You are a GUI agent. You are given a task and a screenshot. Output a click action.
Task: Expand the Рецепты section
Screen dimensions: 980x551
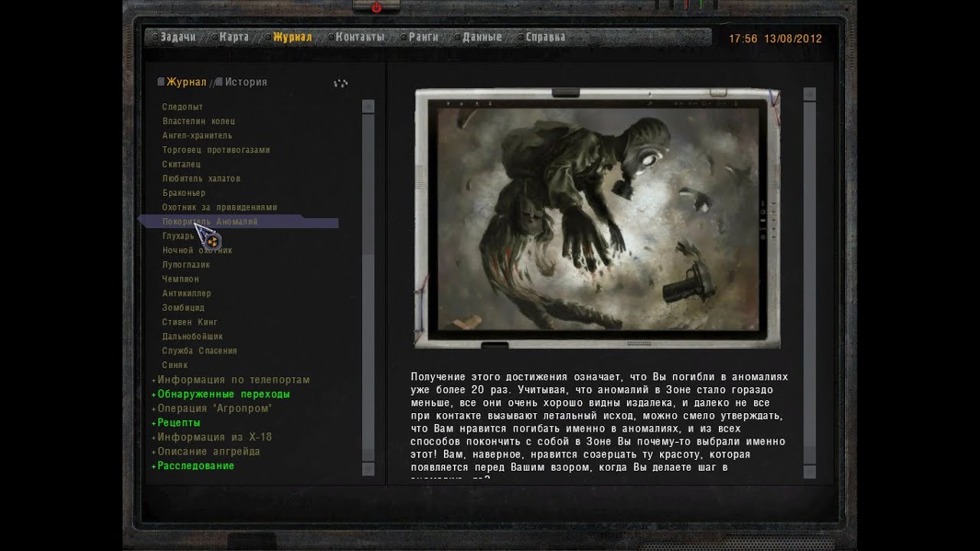(178, 422)
